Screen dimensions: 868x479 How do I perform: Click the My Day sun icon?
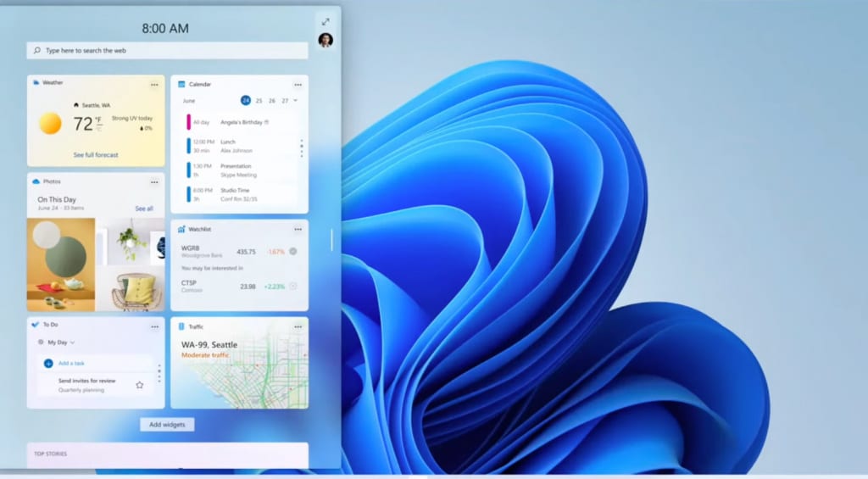[41, 343]
